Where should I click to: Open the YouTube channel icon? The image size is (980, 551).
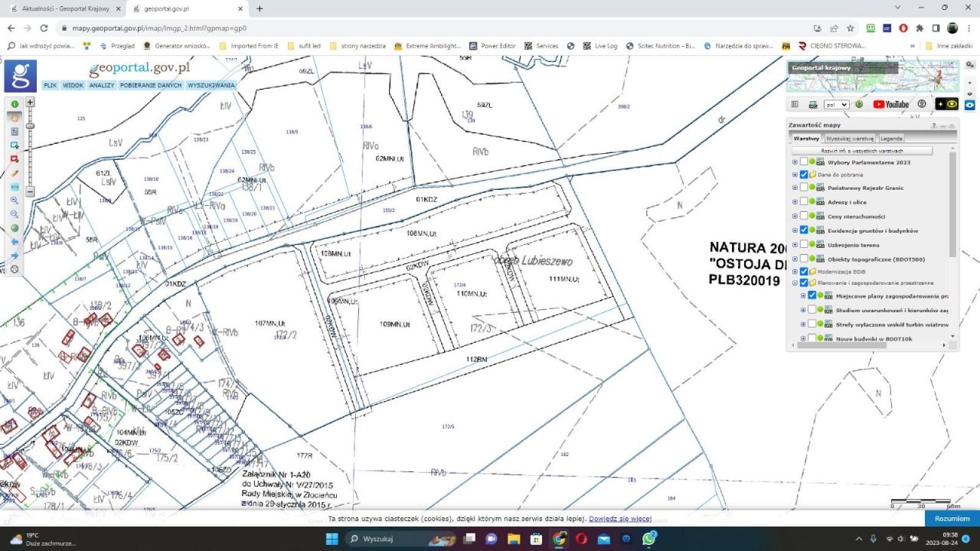point(891,104)
